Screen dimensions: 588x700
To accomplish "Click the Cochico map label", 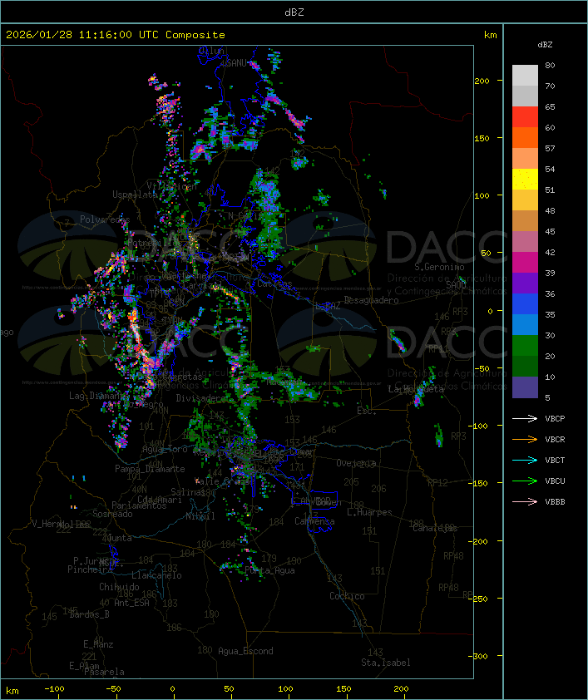I will (347, 596).
